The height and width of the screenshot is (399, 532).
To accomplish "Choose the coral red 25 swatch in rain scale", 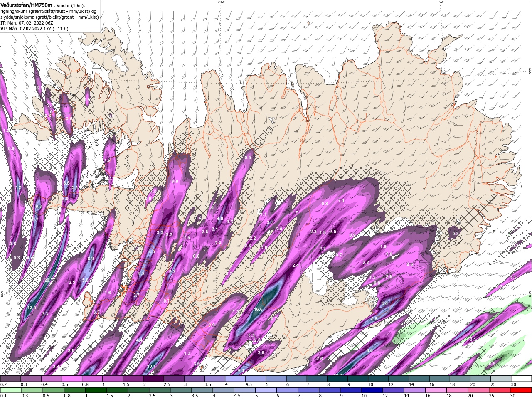I will coord(499,390).
